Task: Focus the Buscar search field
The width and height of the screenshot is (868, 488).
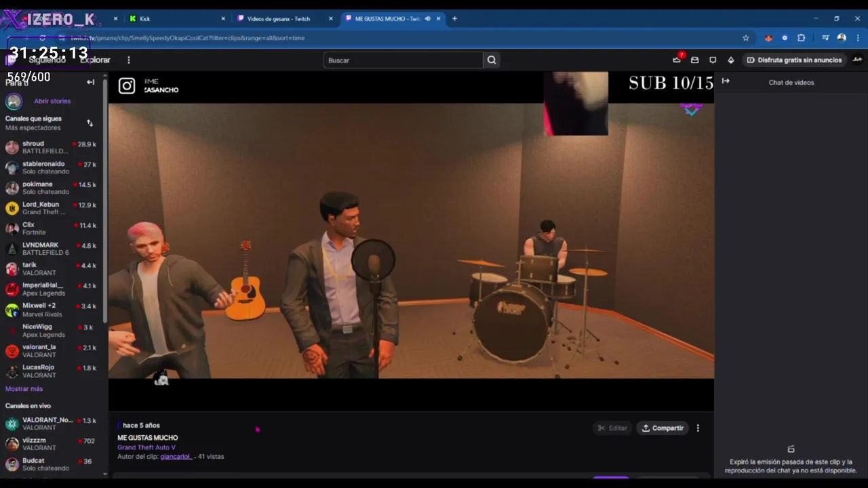Action: pos(403,60)
